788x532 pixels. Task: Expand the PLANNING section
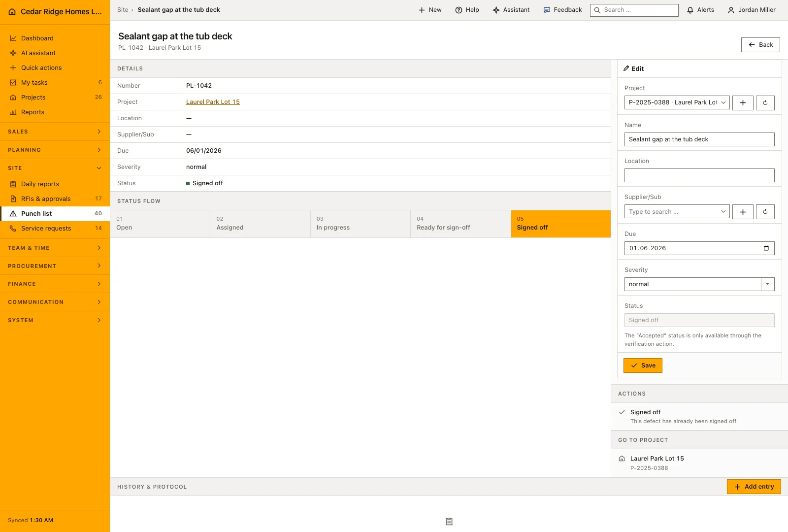click(x=55, y=150)
